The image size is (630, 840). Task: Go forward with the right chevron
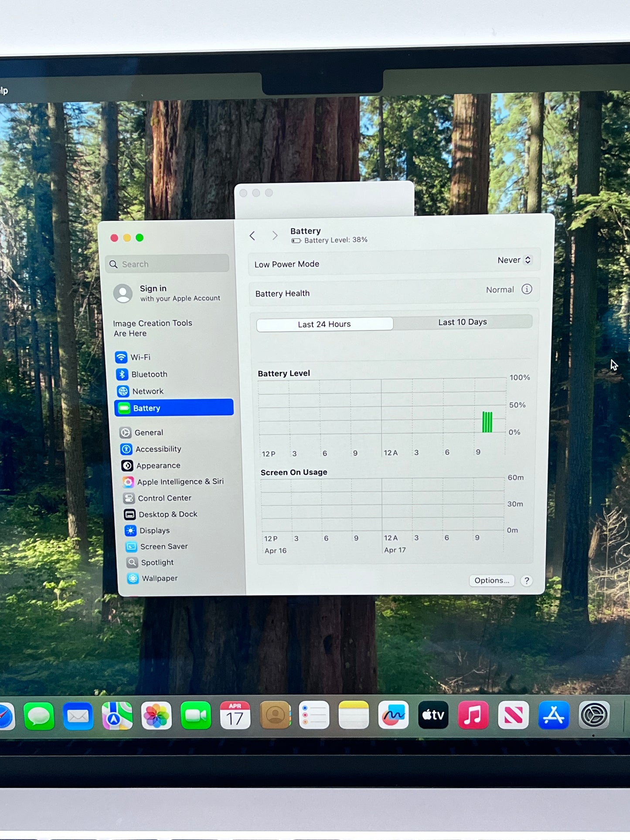[275, 236]
